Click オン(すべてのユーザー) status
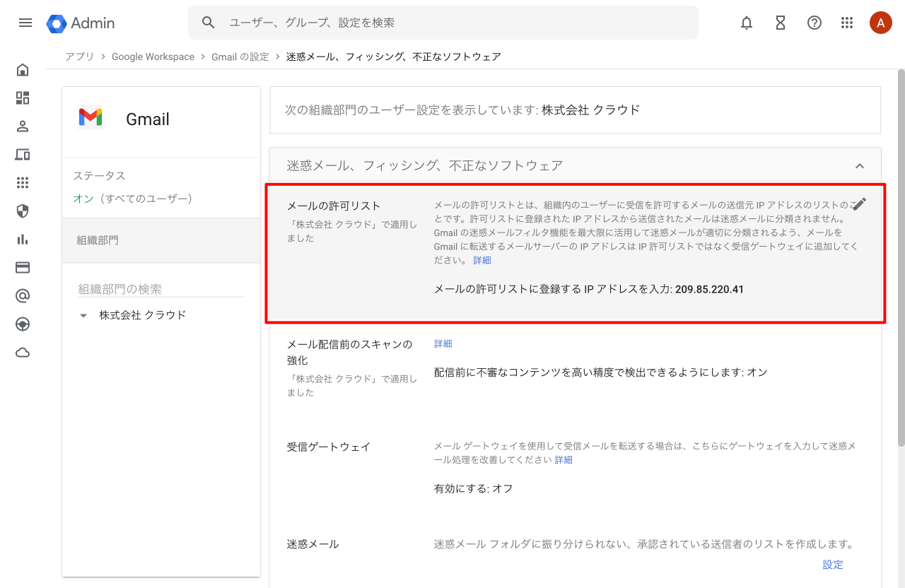Viewport: 905px width, 588px height. pyautogui.click(x=134, y=199)
